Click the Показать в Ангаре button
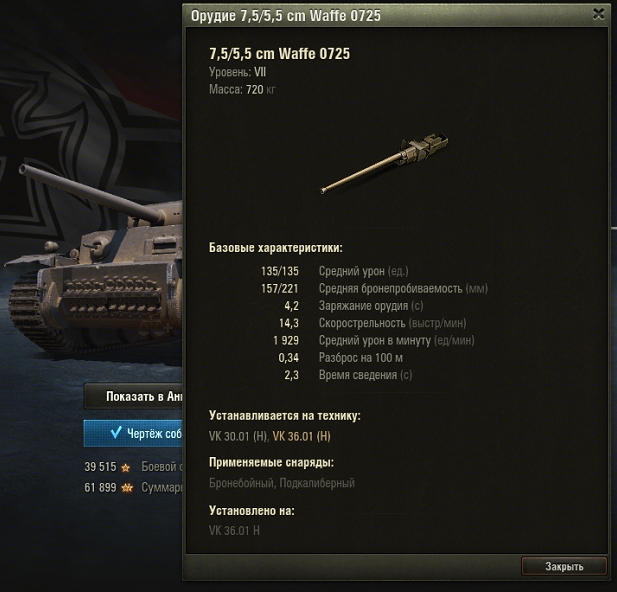Image resolution: width=617 pixels, height=592 pixels. (133, 396)
